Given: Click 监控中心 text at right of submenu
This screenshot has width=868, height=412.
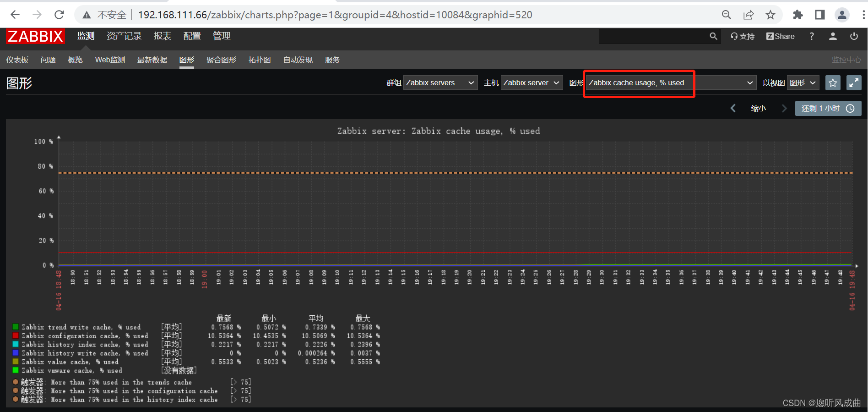Looking at the screenshot, I should click(x=846, y=60).
